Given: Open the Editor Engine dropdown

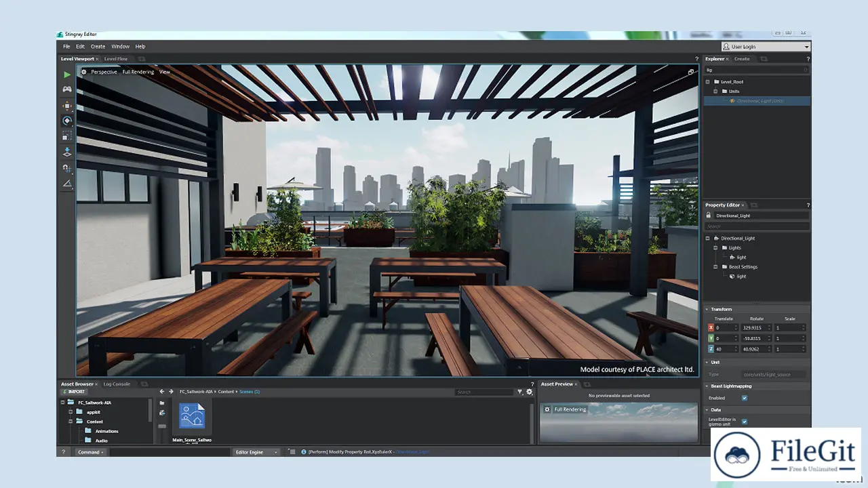Looking at the screenshot, I should pyautogui.click(x=257, y=452).
